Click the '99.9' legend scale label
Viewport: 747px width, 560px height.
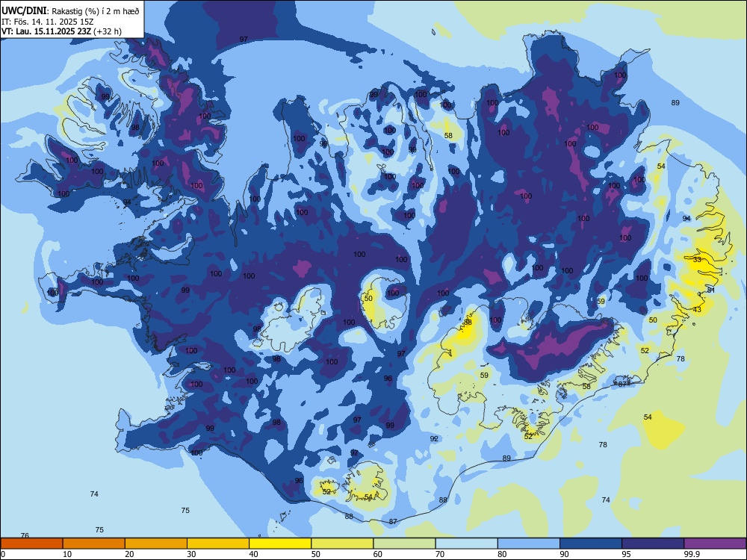pyautogui.click(x=691, y=554)
